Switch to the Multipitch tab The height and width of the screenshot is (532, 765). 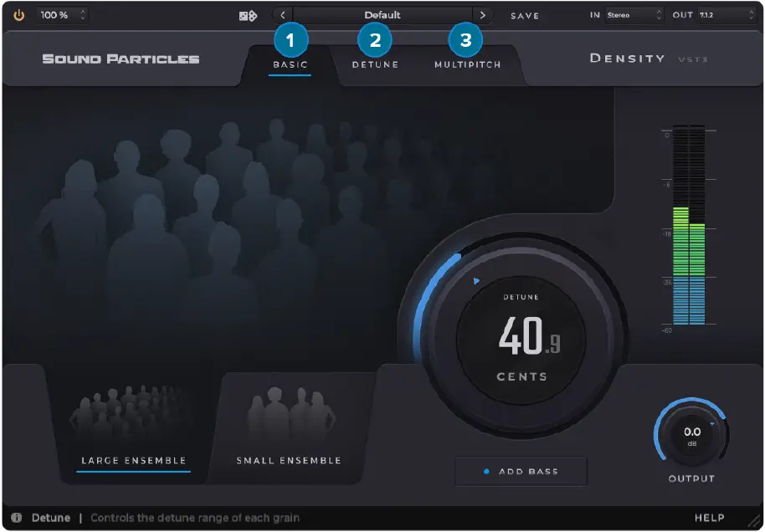[x=466, y=63]
